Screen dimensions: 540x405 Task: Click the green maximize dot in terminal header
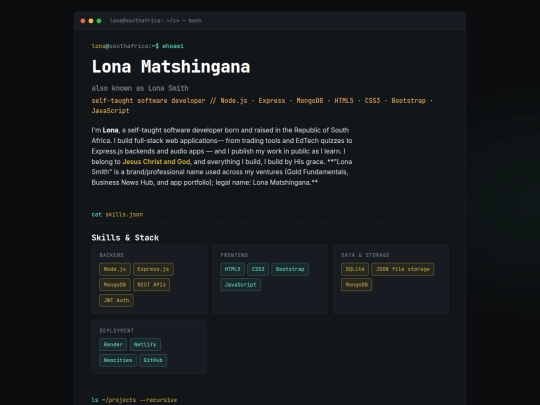(x=99, y=21)
